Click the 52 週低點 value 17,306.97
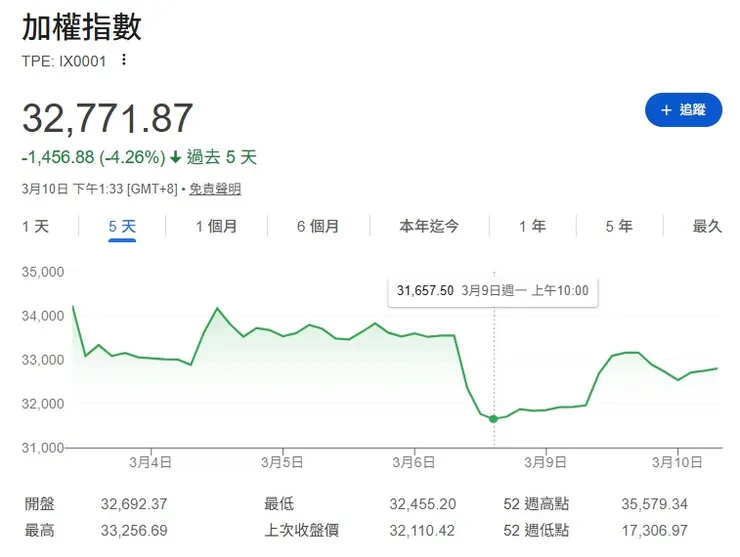This screenshot has height=557, width=740. [x=655, y=530]
